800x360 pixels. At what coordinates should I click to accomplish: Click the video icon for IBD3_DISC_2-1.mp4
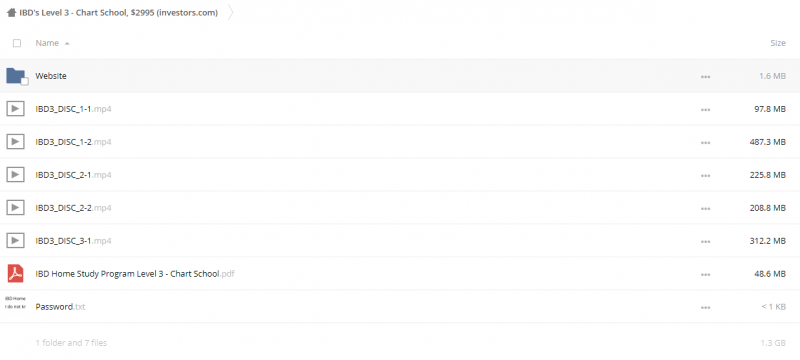[15, 175]
